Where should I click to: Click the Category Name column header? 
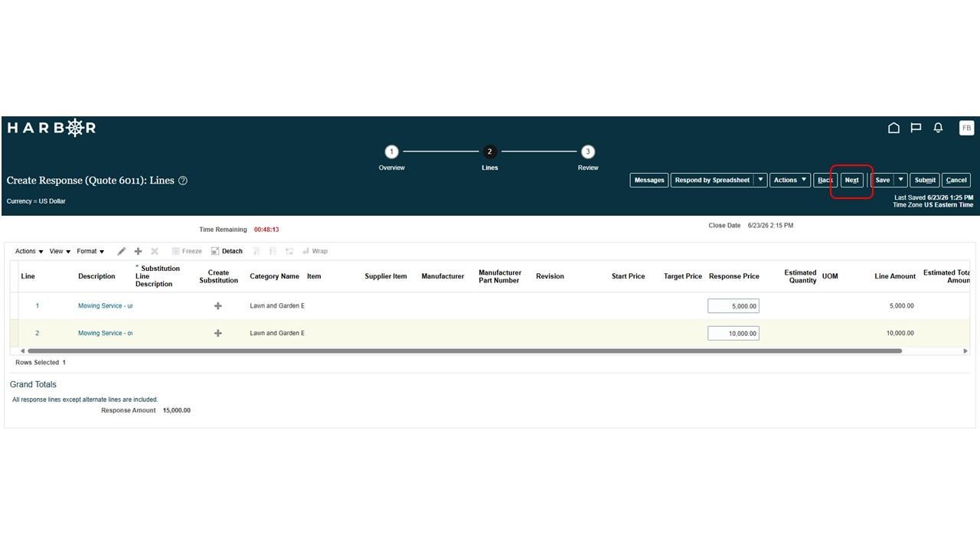pyautogui.click(x=274, y=276)
